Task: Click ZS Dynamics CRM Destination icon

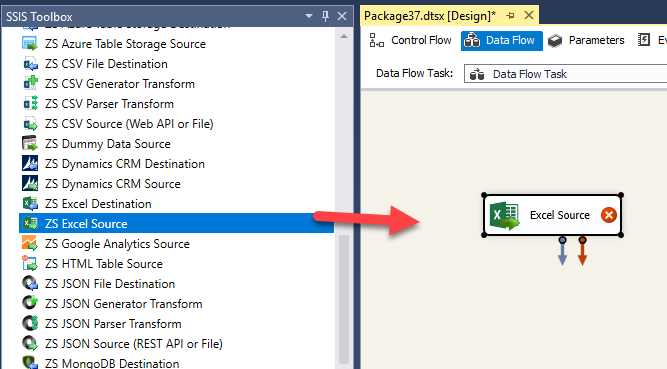Action: pos(30,164)
